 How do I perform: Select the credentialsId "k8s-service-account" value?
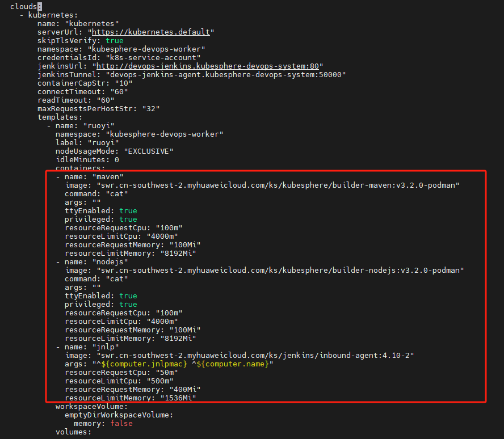click(x=153, y=58)
